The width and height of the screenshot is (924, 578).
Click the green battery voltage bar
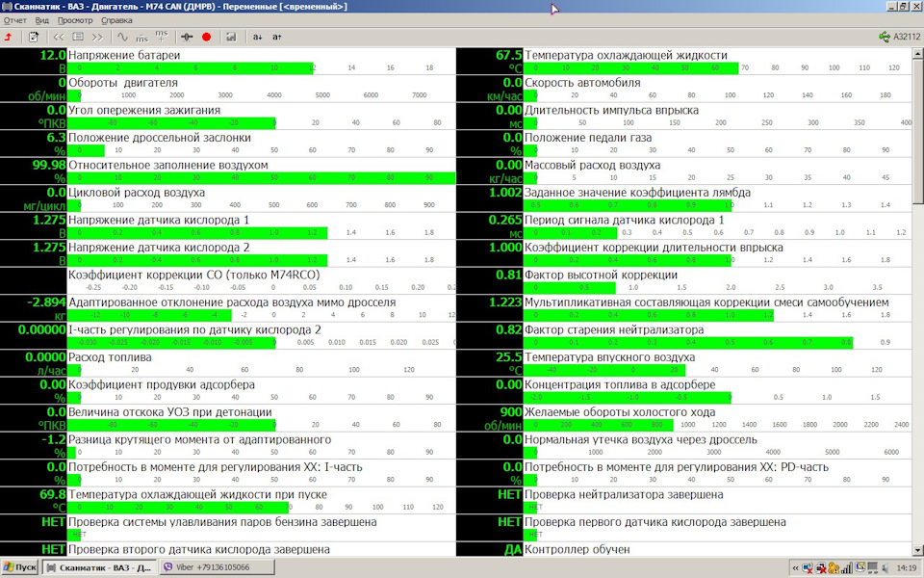pos(191,67)
